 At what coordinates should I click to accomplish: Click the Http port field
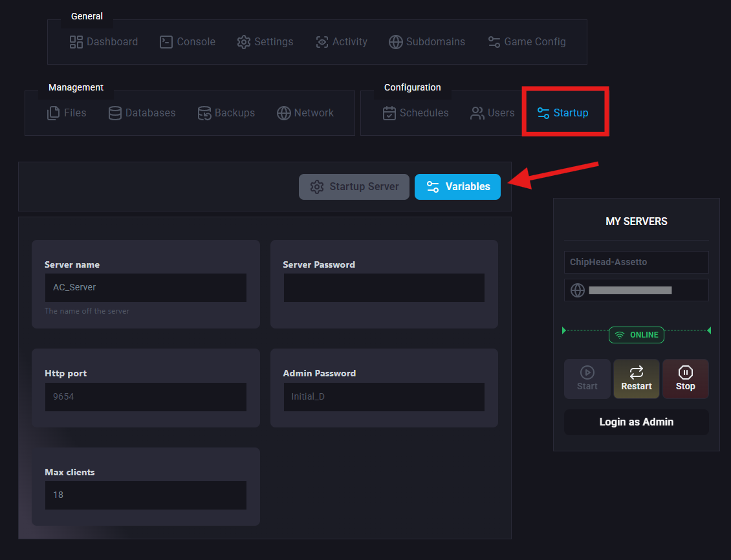tap(146, 397)
